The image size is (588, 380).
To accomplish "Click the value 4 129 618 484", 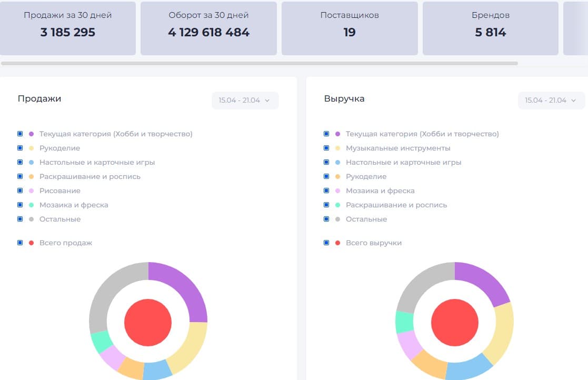I will [x=208, y=32].
